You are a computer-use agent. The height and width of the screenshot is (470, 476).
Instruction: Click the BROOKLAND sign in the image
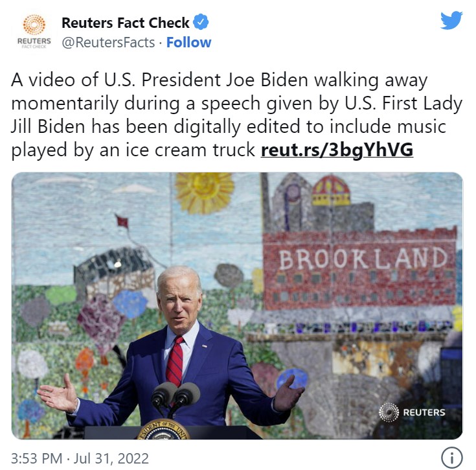pyautogui.click(x=363, y=258)
